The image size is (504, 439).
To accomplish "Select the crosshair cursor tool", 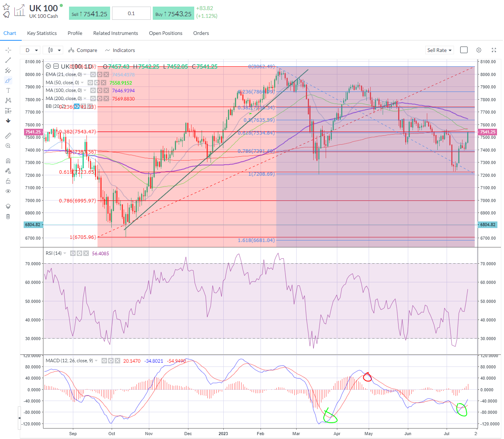I will (8, 50).
